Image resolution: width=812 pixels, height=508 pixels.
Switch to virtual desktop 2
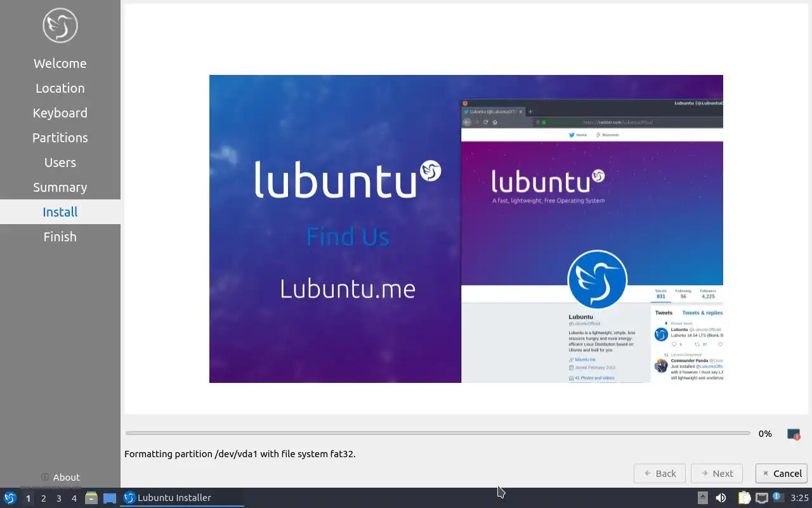pos(43,498)
